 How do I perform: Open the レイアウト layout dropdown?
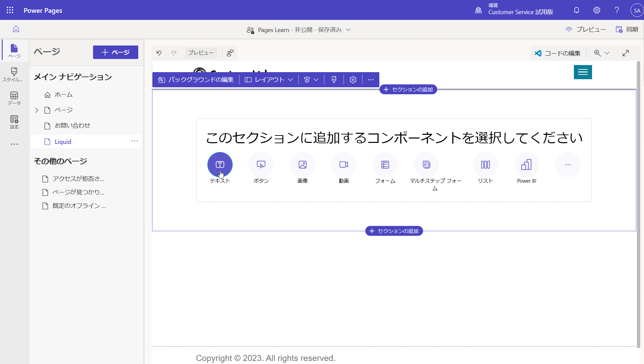(x=269, y=80)
